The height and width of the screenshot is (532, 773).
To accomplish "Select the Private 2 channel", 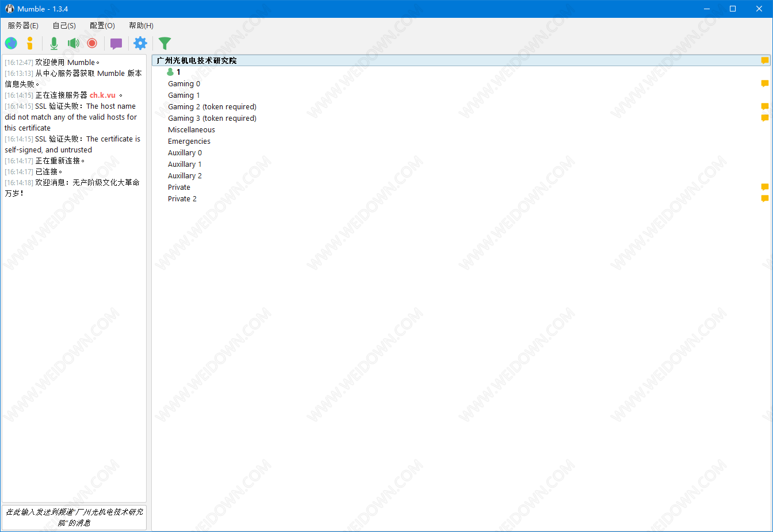I will (182, 198).
